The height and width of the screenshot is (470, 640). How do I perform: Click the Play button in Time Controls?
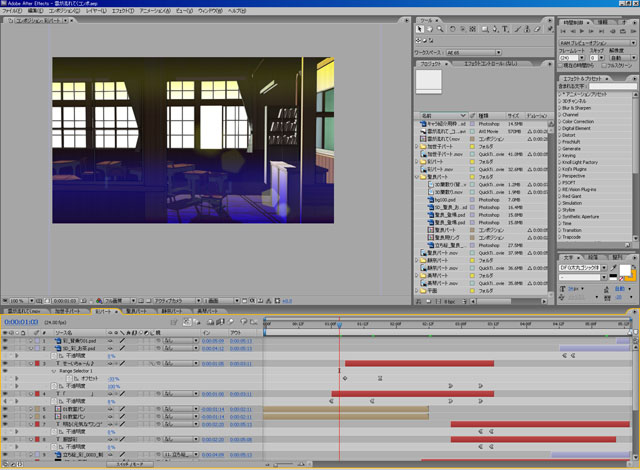582,31
